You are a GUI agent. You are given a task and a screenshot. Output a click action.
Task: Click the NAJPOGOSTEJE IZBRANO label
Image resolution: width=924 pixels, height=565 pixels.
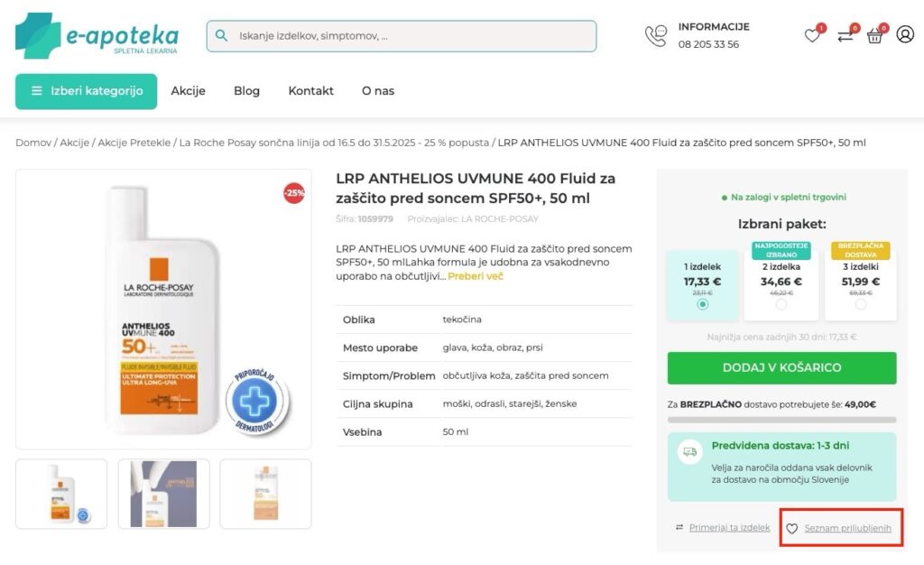coord(781,250)
